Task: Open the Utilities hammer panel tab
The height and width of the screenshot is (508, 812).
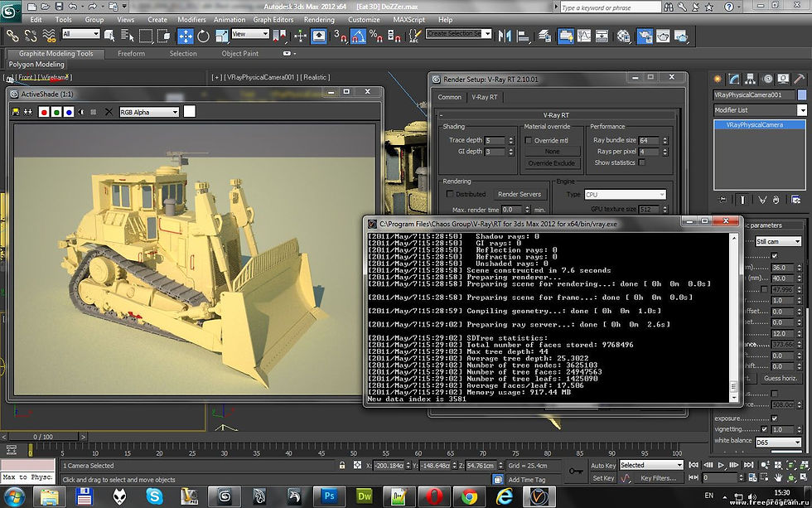Action: 800,79
